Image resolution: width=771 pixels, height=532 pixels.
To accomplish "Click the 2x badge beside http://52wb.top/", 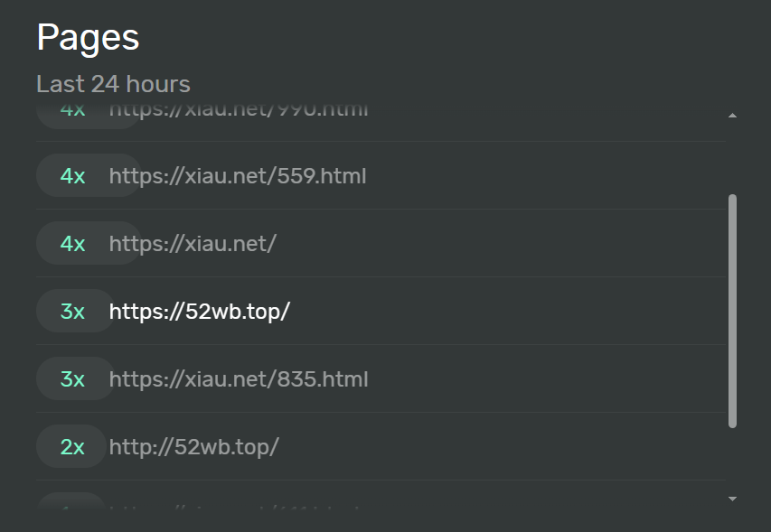I will coord(73,447).
